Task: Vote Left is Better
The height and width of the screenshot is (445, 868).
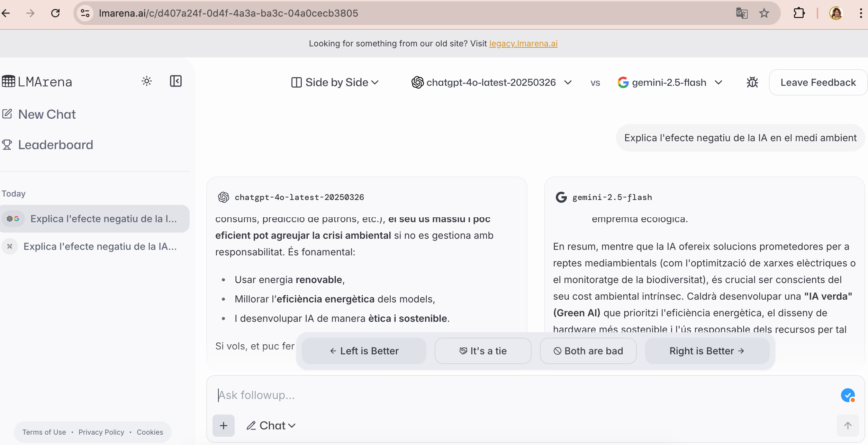Action: [364, 351]
